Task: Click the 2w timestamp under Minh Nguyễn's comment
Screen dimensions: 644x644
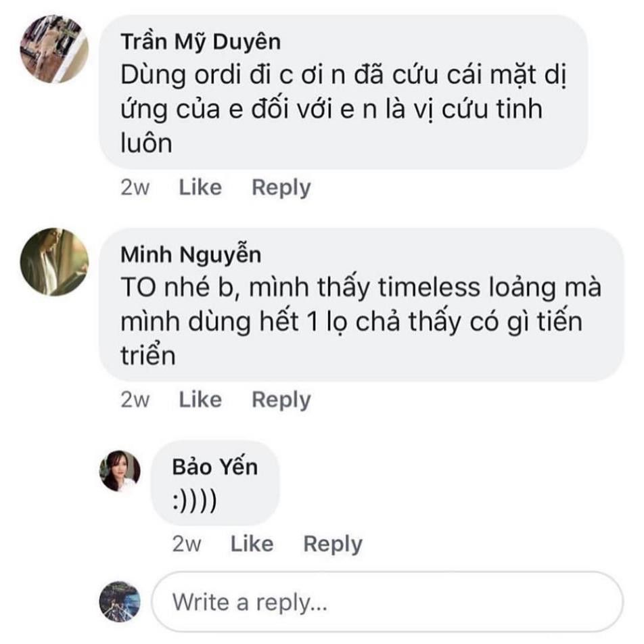Action: [x=135, y=400]
